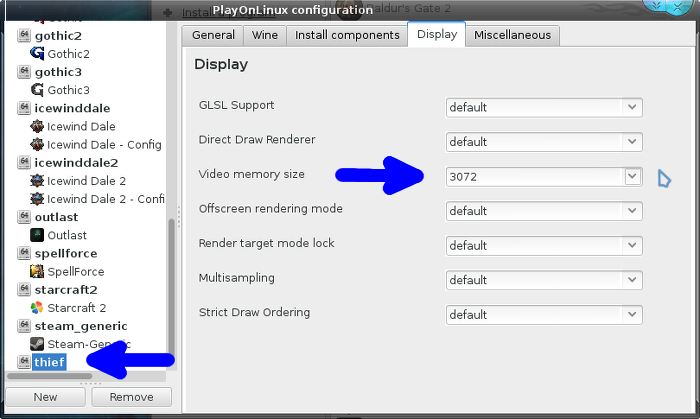Click the Gothic3 shortcut icon
The image size is (700, 419).
[x=37, y=90]
